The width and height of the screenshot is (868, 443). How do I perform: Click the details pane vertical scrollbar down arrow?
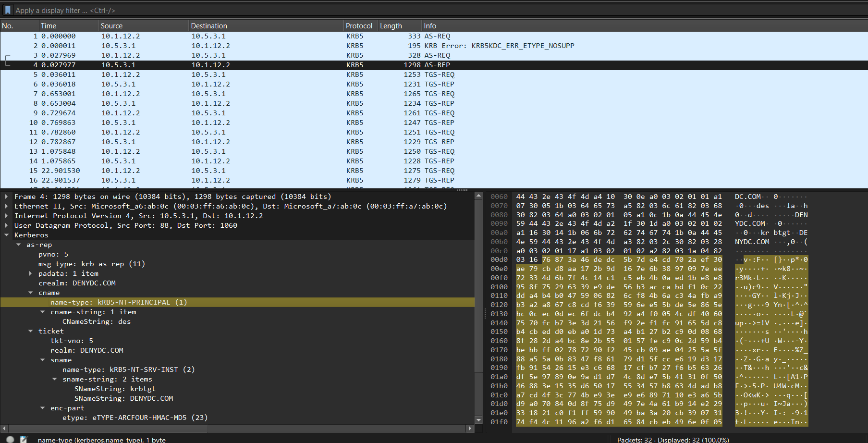point(478,420)
